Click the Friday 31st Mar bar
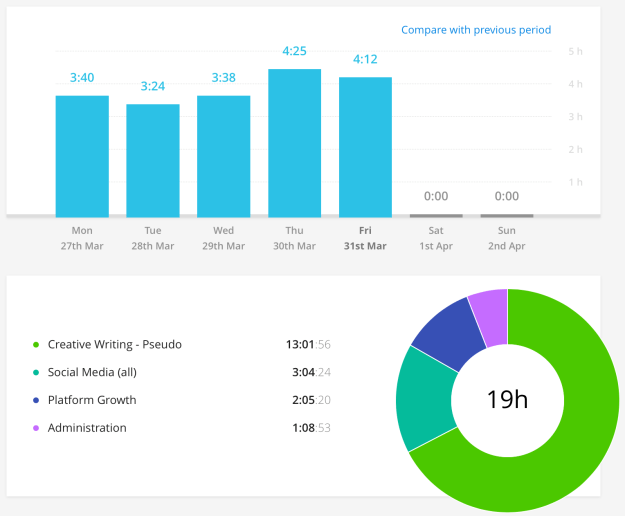The image size is (625, 516). point(365,146)
